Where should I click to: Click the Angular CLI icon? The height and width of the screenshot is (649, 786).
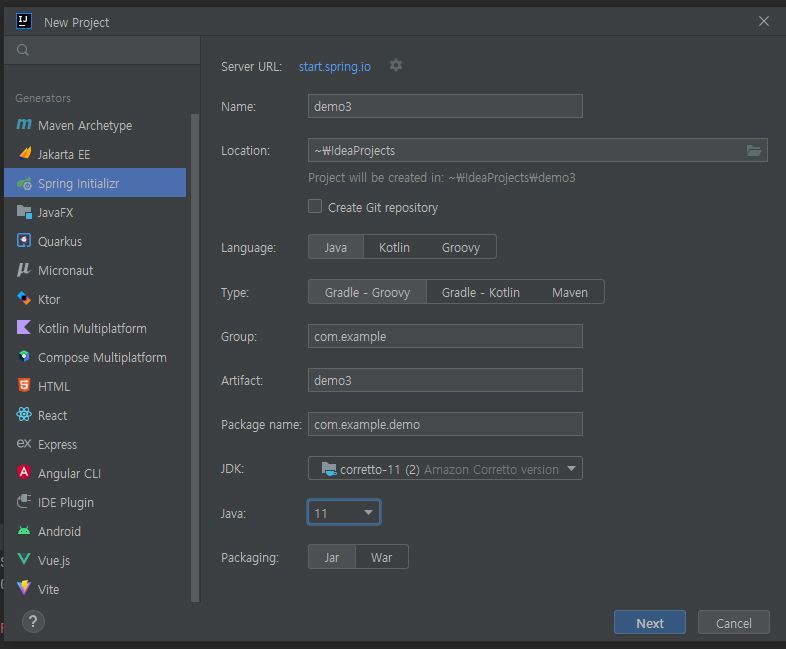pyautogui.click(x=24, y=473)
